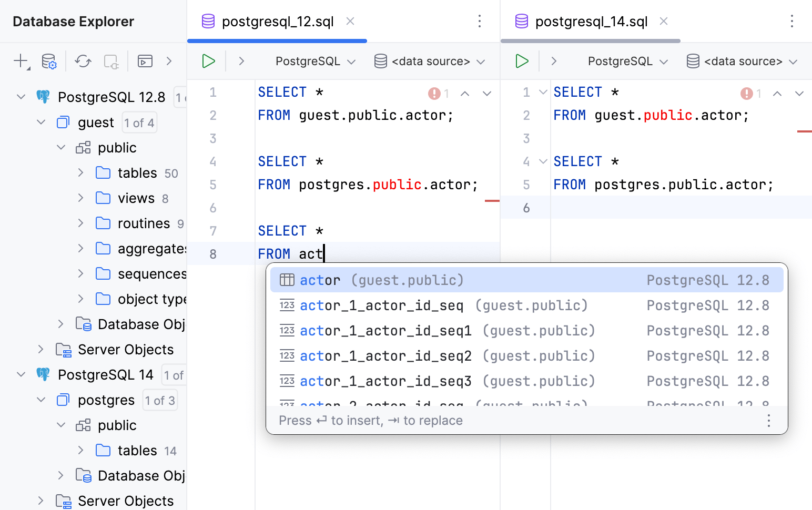Open postgresql_12.sql tab group options menu
The height and width of the screenshot is (510, 812).
479,22
